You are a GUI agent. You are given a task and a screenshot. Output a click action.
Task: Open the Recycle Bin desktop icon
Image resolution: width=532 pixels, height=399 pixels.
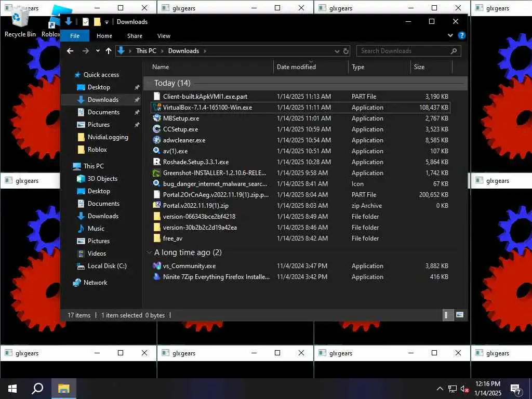pyautogui.click(x=20, y=20)
